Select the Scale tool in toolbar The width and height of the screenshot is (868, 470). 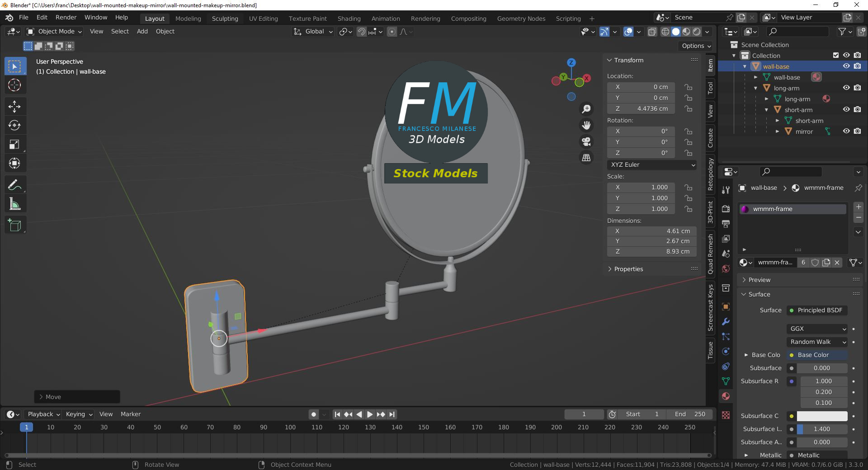(x=15, y=144)
